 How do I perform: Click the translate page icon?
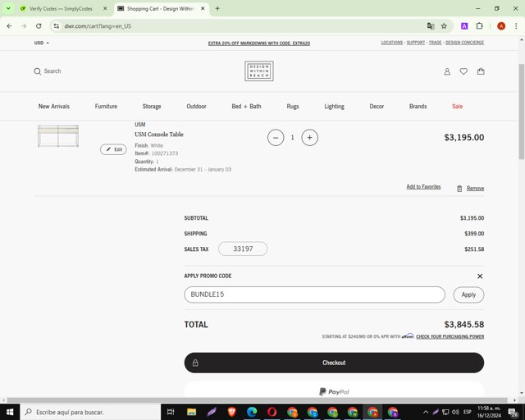pos(431,26)
